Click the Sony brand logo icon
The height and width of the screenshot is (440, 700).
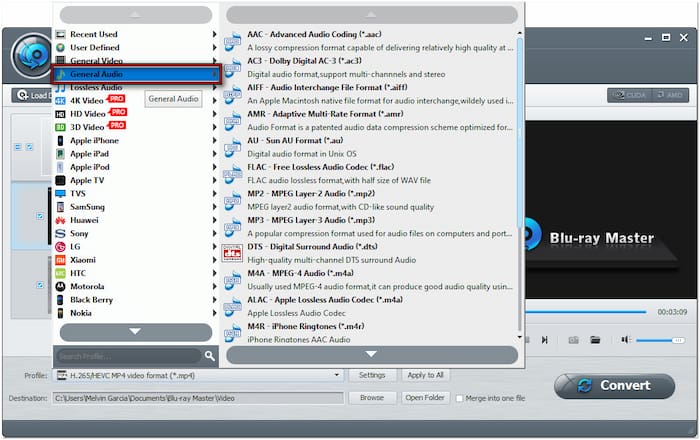pyautogui.click(x=60, y=233)
